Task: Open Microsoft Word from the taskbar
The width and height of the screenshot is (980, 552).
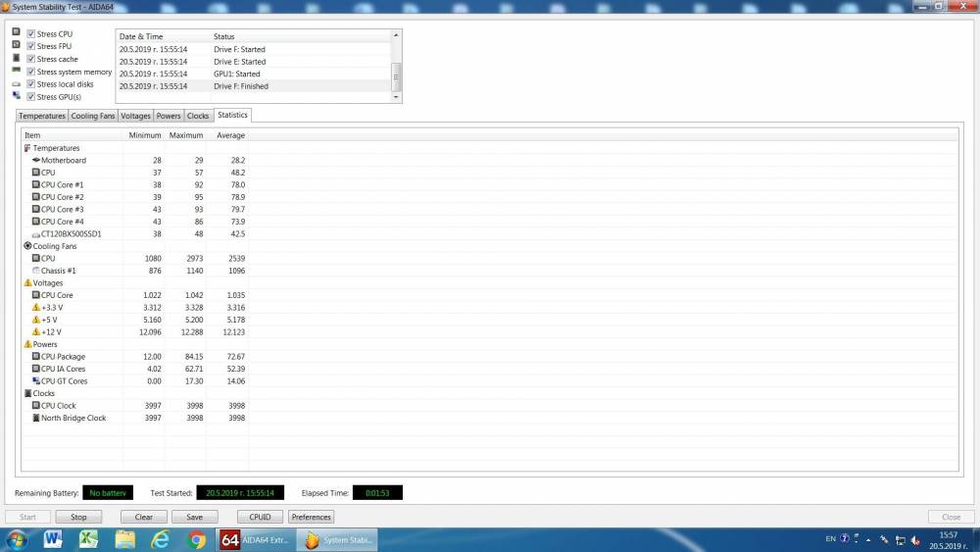Action: coord(53,539)
